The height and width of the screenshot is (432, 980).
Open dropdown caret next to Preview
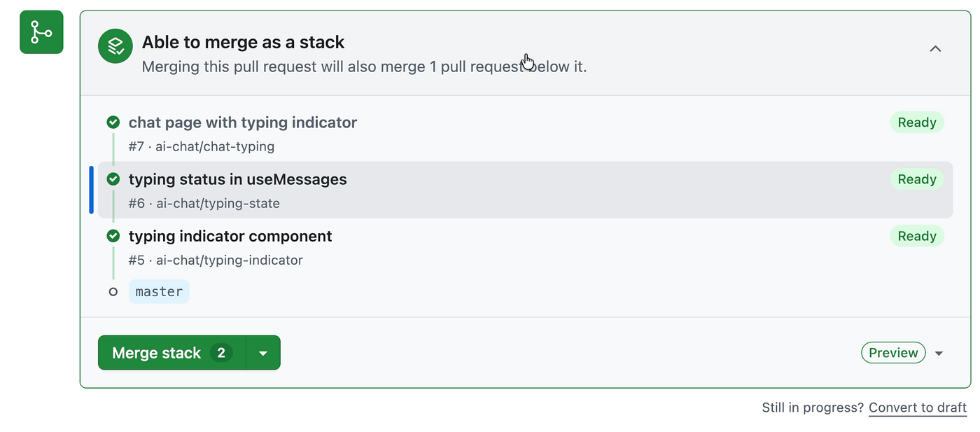[939, 354]
